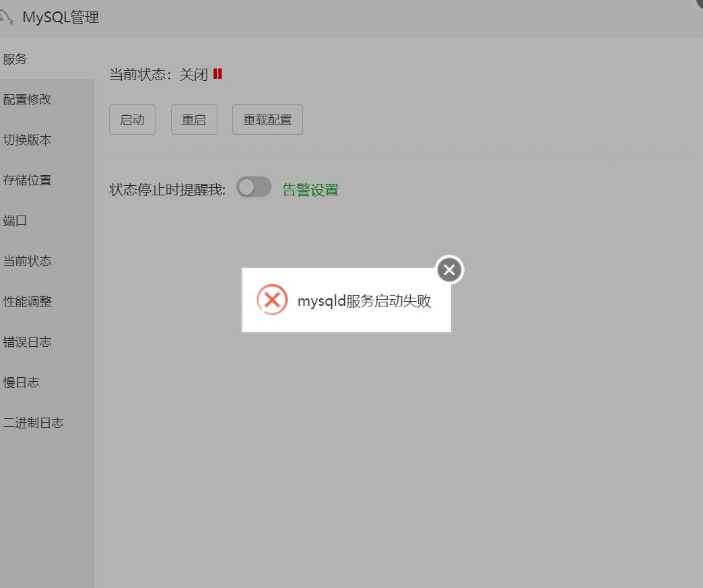Select the 服务 service tab
703x588 pixels.
pos(47,59)
